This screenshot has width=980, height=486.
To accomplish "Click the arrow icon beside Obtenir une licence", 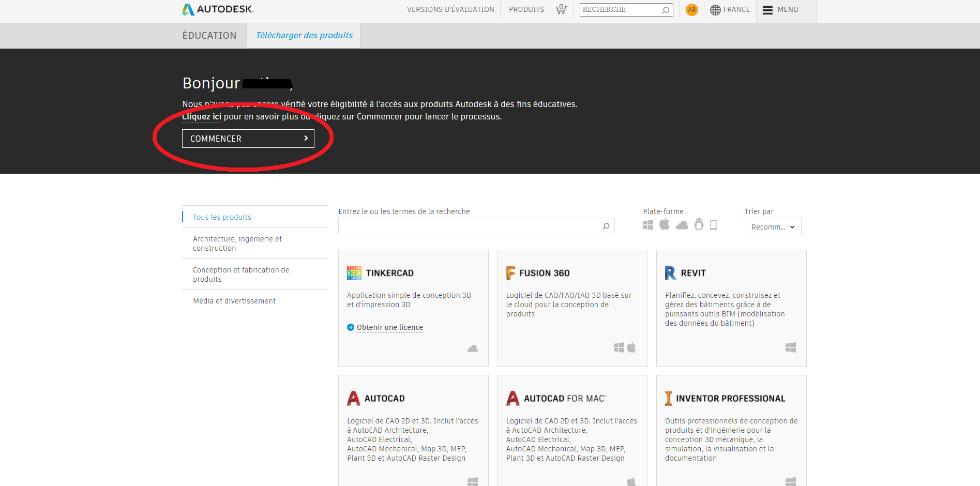I will 351,327.
